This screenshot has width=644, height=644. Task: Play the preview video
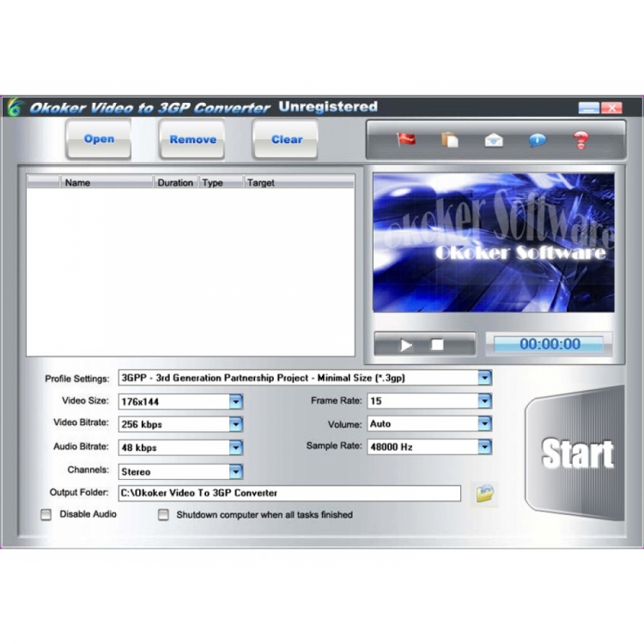(406, 345)
